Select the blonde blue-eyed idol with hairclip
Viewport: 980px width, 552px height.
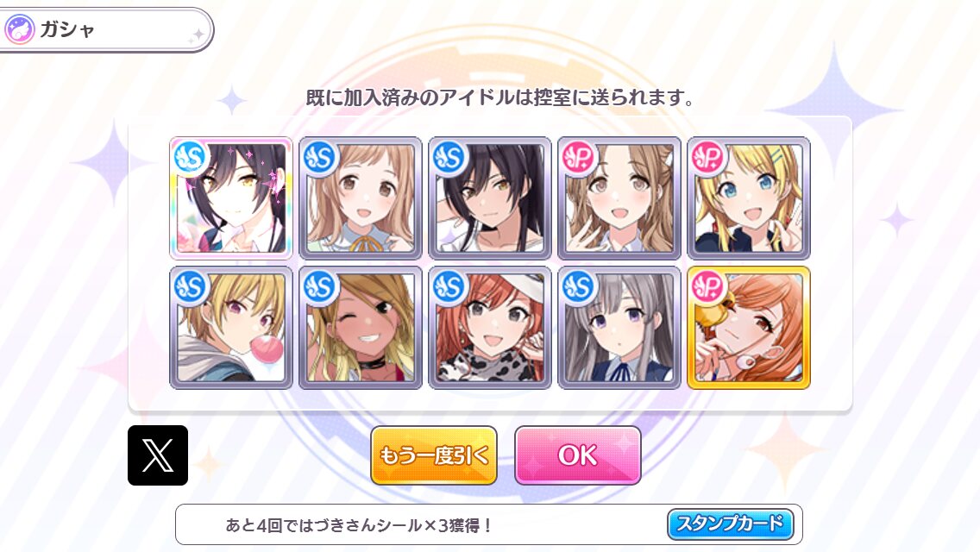pyautogui.click(x=749, y=198)
